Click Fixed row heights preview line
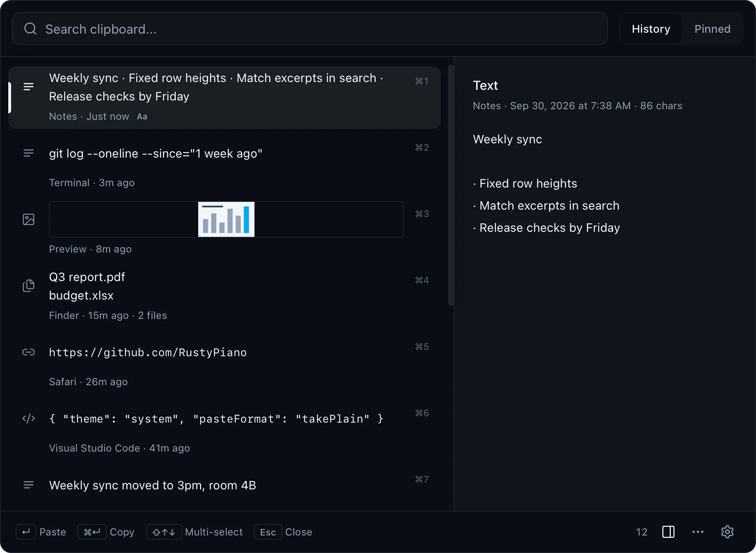 [x=525, y=183]
